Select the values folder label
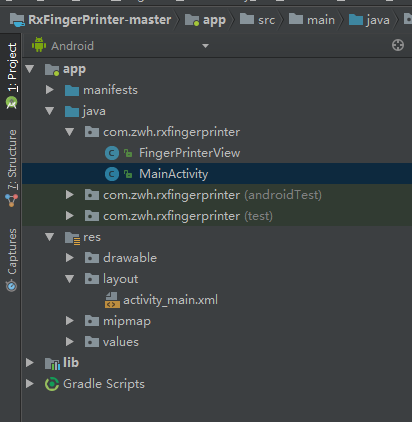412x422 pixels. pos(121,342)
